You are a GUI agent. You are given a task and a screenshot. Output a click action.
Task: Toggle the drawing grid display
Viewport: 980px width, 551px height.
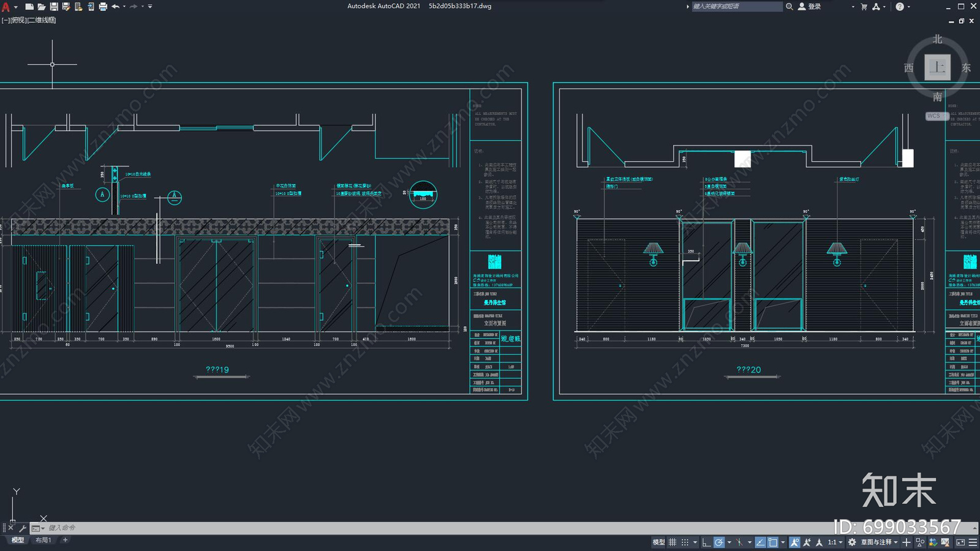pos(673,542)
